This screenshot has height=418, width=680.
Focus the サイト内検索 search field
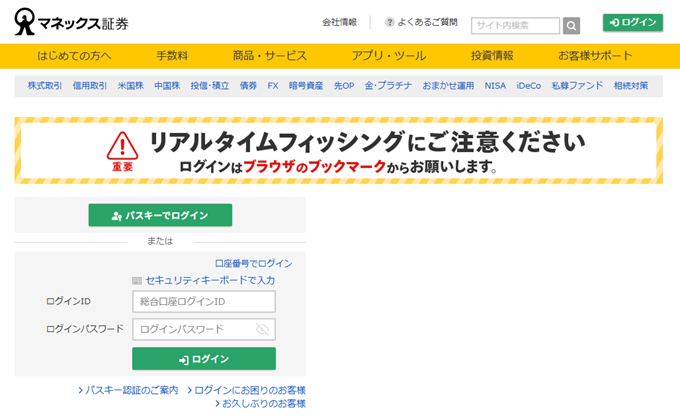[515, 26]
